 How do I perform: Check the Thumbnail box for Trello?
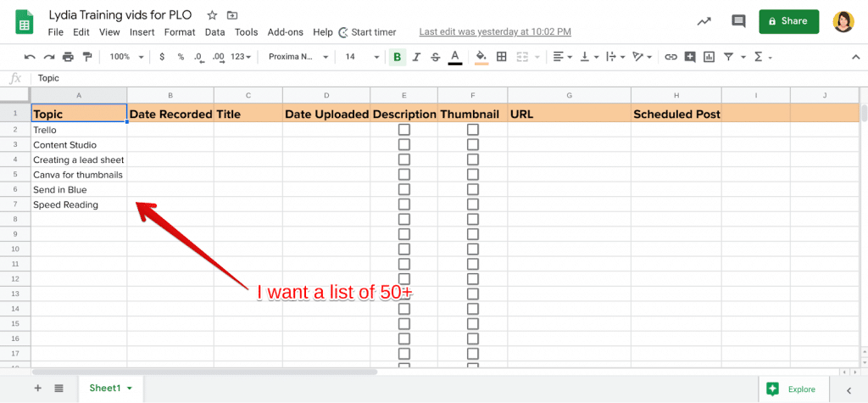coord(473,130)
